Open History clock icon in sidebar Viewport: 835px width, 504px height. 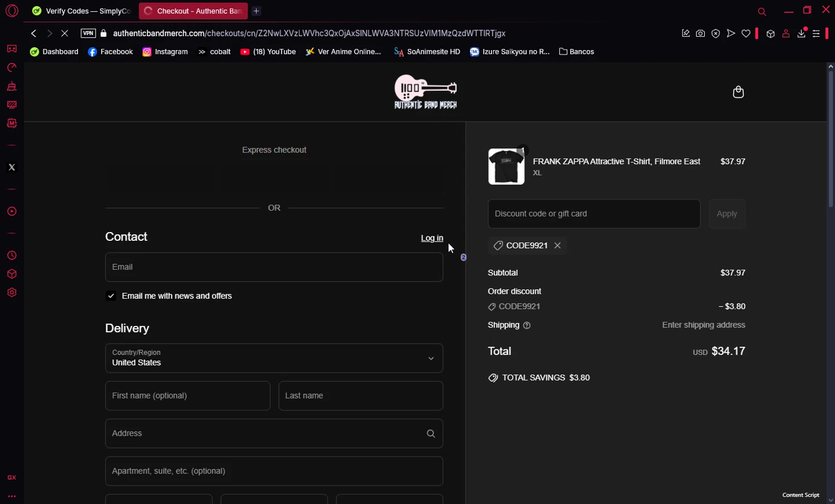pyautogui.click(x=12, y=256)
